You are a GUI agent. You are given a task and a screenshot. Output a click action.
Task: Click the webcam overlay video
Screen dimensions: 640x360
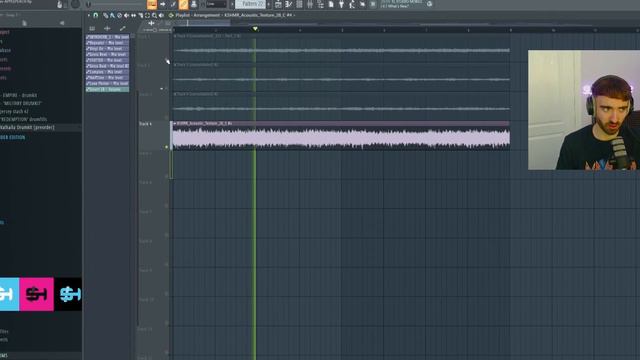click(x=584, y=110)
